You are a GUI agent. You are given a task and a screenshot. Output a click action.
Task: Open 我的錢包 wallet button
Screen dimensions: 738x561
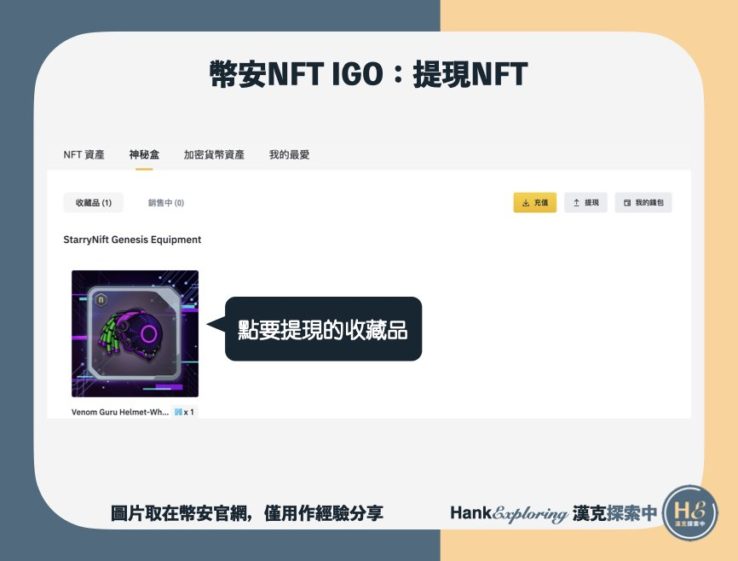pyautogui.click(x=643, y=202)
